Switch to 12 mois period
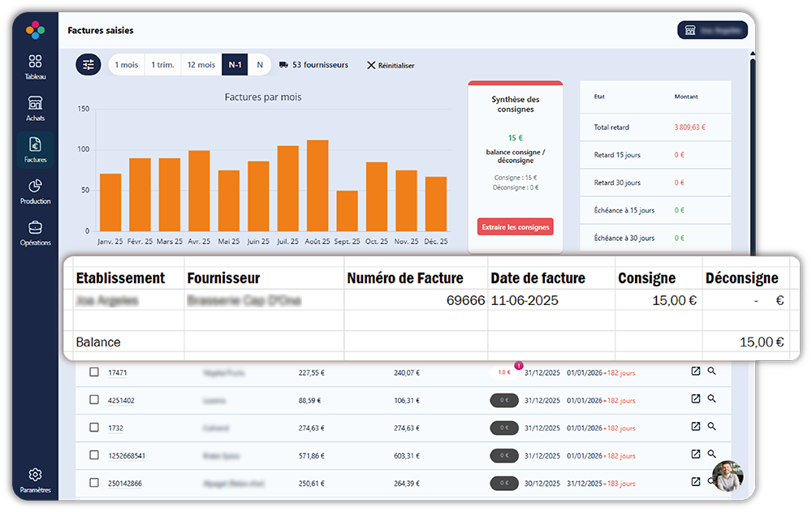 coord(201,65)
